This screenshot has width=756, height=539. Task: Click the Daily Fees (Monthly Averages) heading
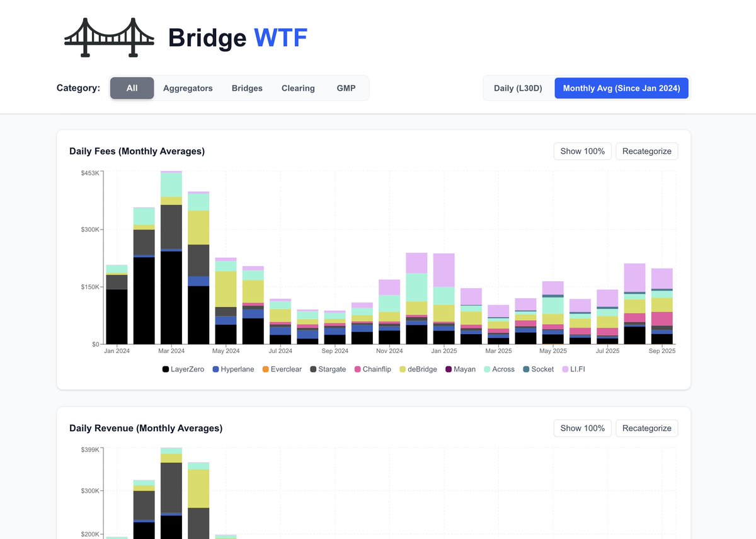click(x=137, y=151)
